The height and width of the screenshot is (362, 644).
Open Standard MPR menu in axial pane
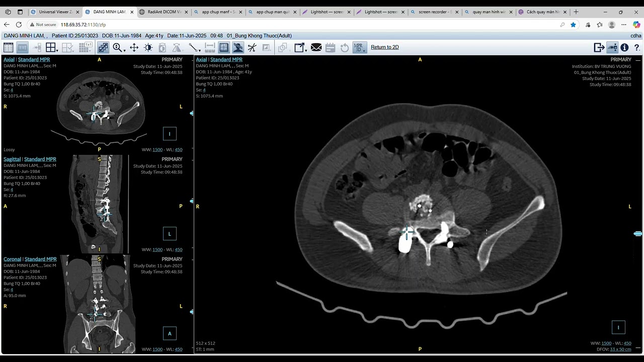pos(34,59)
